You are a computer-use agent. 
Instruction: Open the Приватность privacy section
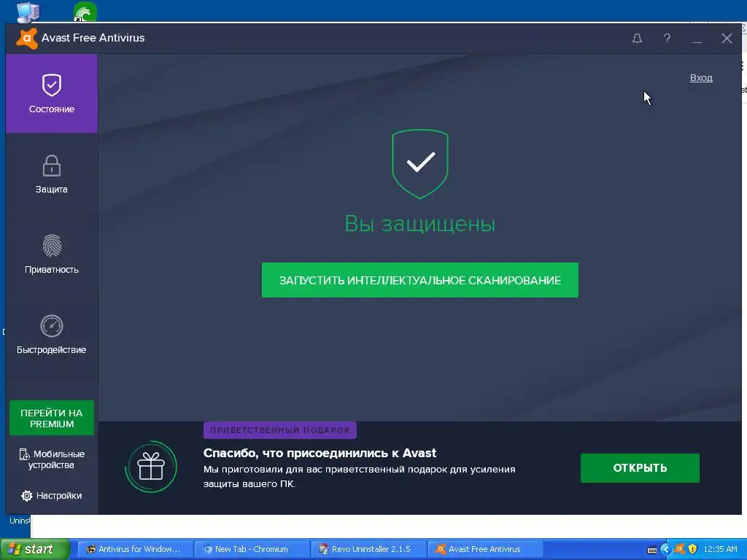52,254
